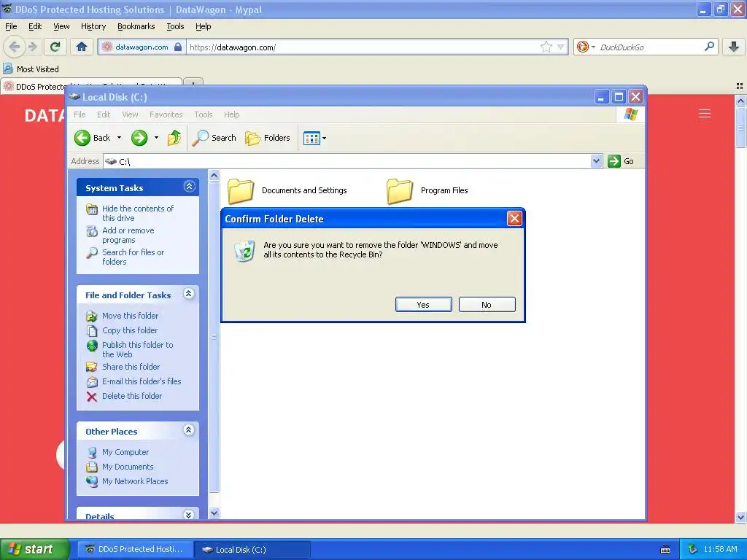The height and width of the screenshot is (560, 747).
Task: Click E-mail this folder's files
Action: coord(142,381)
